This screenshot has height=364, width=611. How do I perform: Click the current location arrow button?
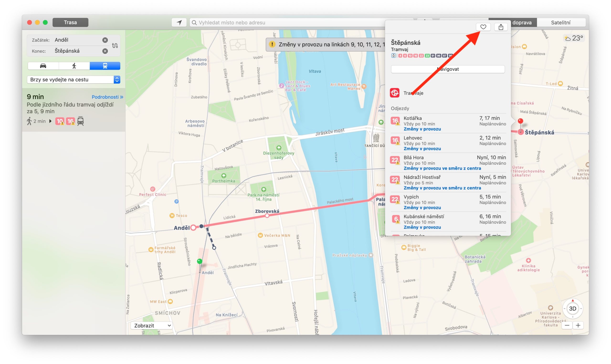pyautogui.click(x=179, y=23)
